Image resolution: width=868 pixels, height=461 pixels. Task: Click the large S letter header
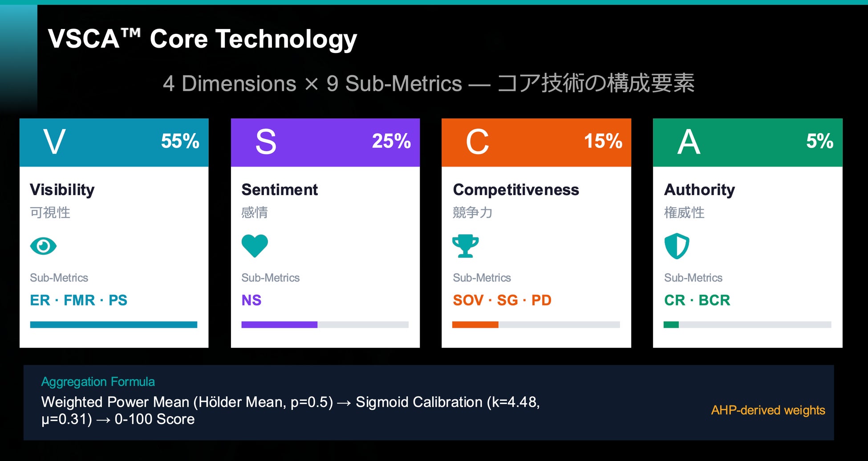click(x=266, y=142)
